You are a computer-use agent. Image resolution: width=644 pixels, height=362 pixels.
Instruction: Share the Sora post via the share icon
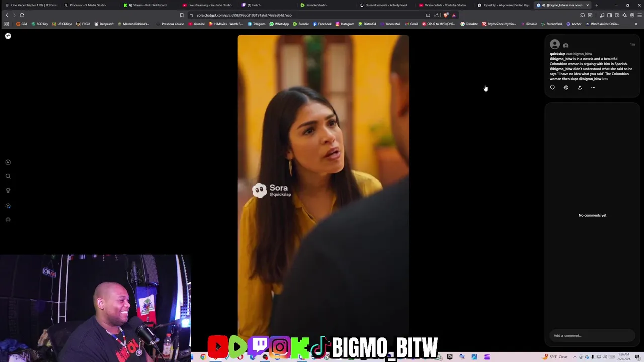pos(580,87)
